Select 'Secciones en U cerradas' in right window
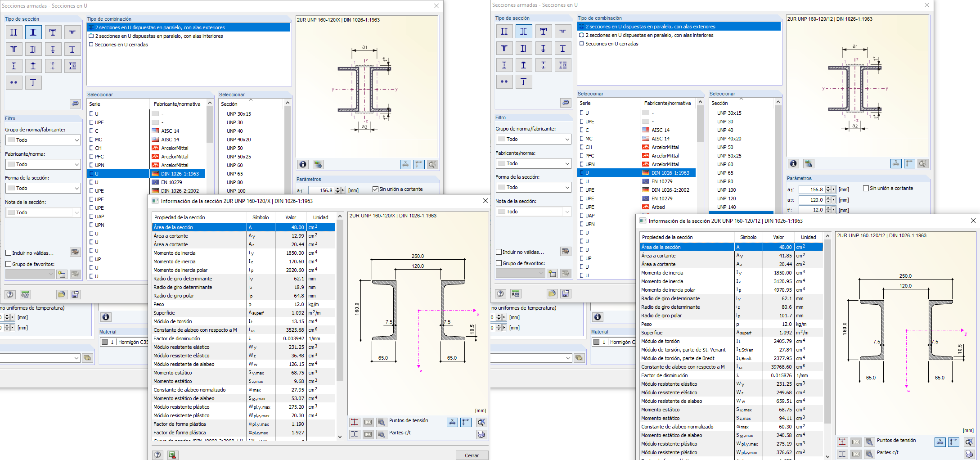Viewport: 980px width, 460px height. click(x=679, y=44)
